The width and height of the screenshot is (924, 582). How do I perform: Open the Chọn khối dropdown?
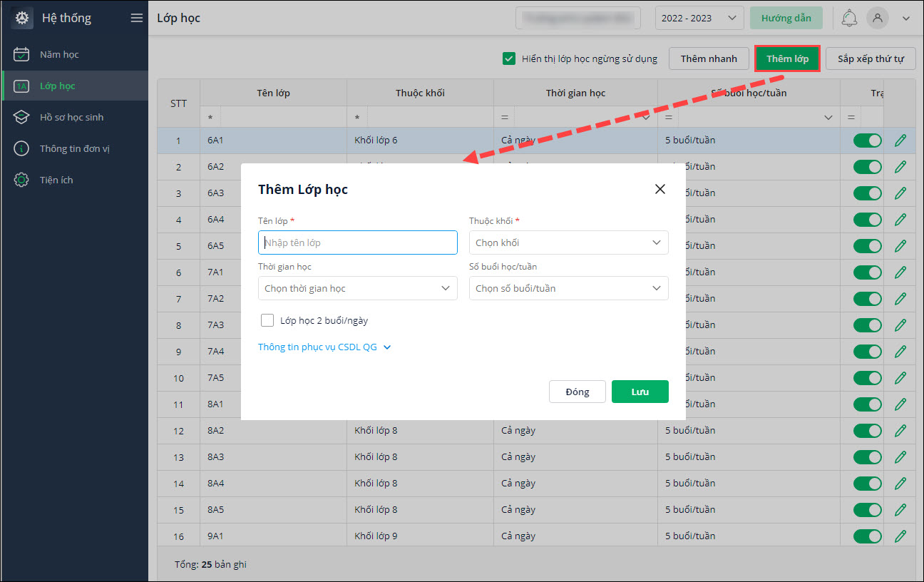pyautogui.click(x=568, y=242)
